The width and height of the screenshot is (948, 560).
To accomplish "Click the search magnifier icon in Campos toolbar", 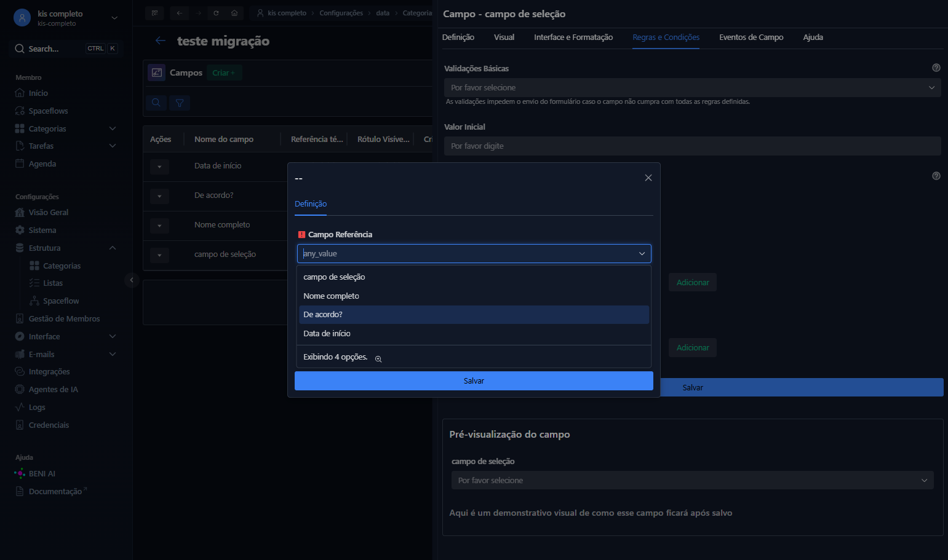I will pos(156,103).
